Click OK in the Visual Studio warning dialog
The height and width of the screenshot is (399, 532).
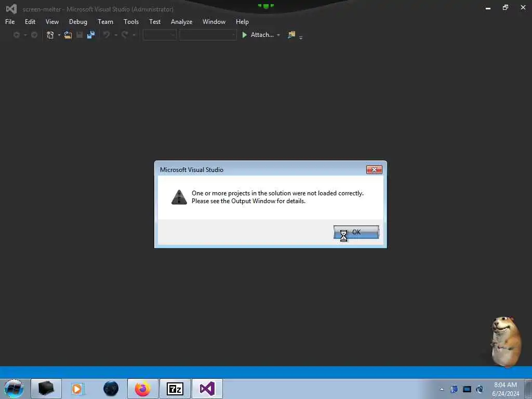pyautogui.click(x=356, y=232)
